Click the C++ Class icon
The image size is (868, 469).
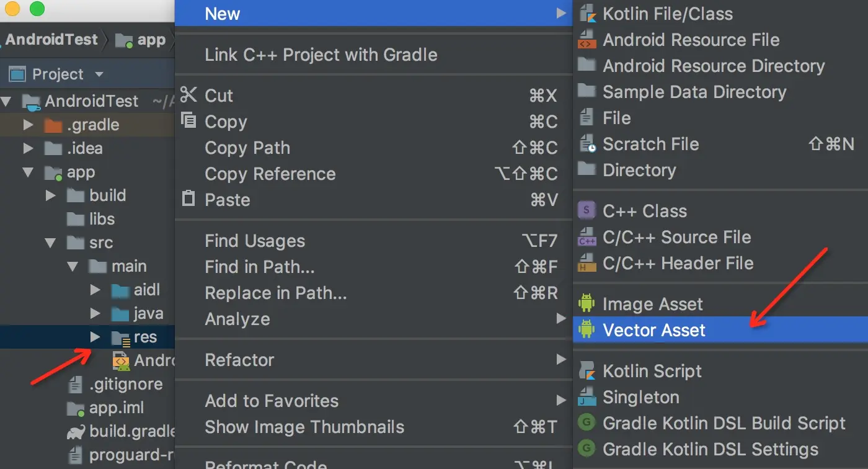click(x=587, y=211)
